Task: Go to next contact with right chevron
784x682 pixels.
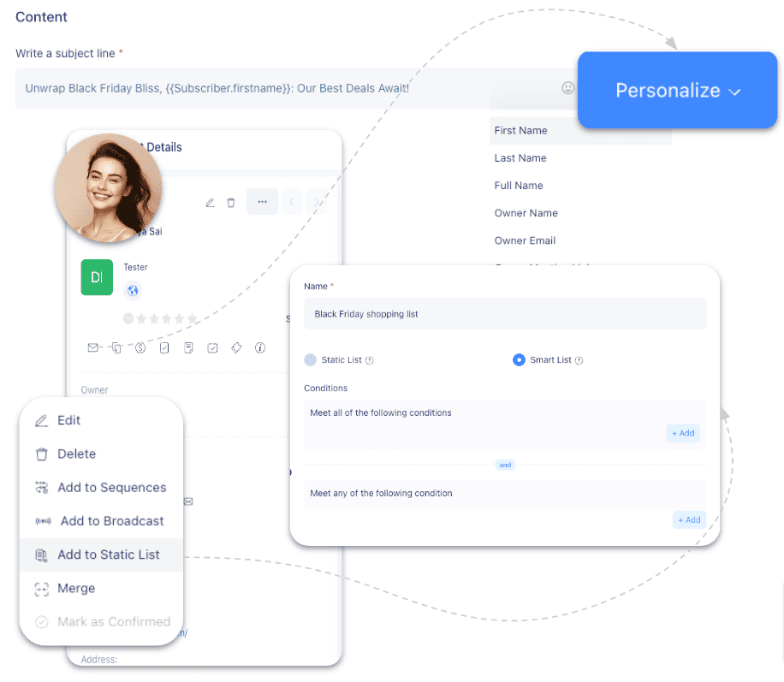Action: pos(317,202)
